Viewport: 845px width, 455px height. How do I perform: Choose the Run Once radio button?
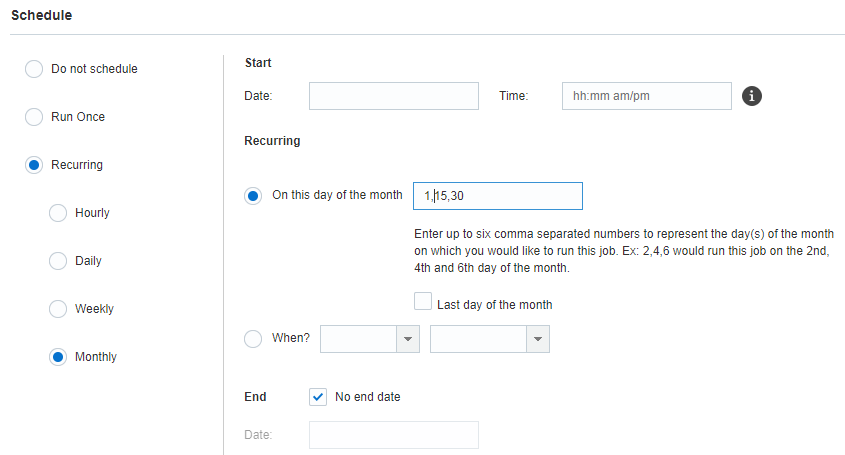(x=34, y=117)
